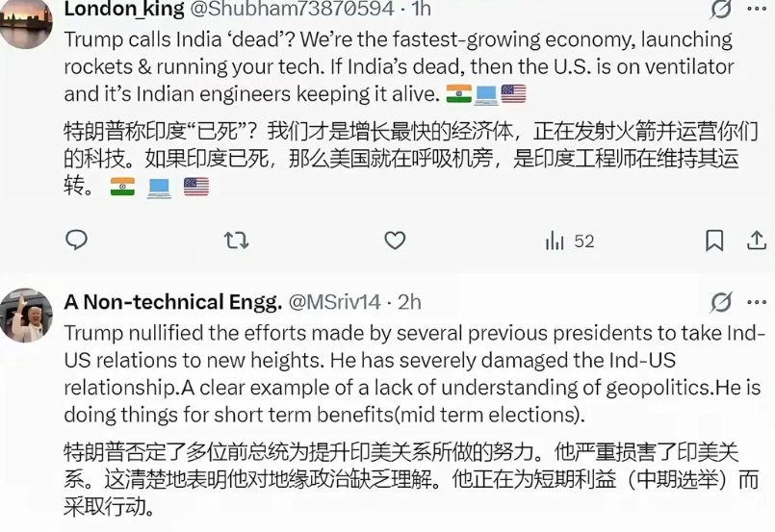Open the 2h timestamp link
The width and height of the screenshot is (775, 532).
tap(409, 302)
